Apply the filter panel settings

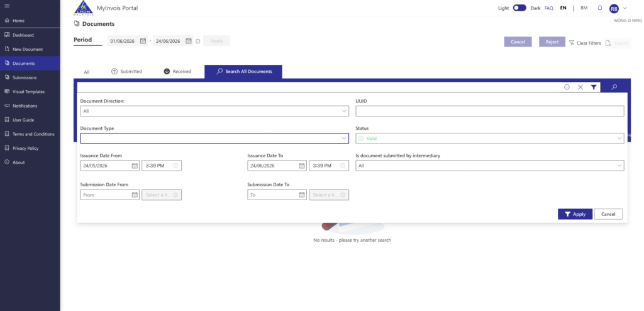(x=575, y=214)
